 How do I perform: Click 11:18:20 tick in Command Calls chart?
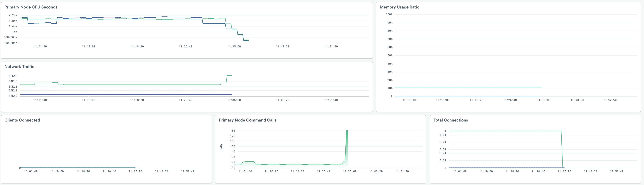point(298,171)
